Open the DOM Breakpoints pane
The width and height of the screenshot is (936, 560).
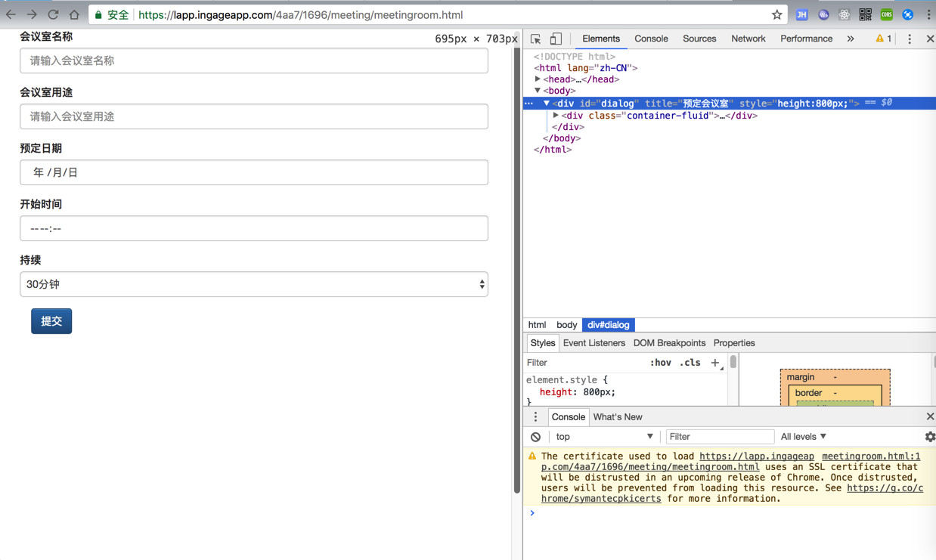tap(669, 343)
